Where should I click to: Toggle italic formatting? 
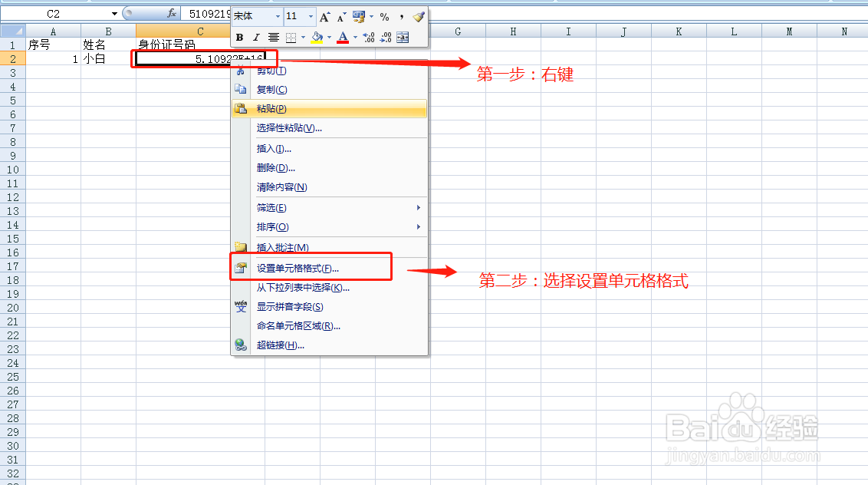(256, 37)
